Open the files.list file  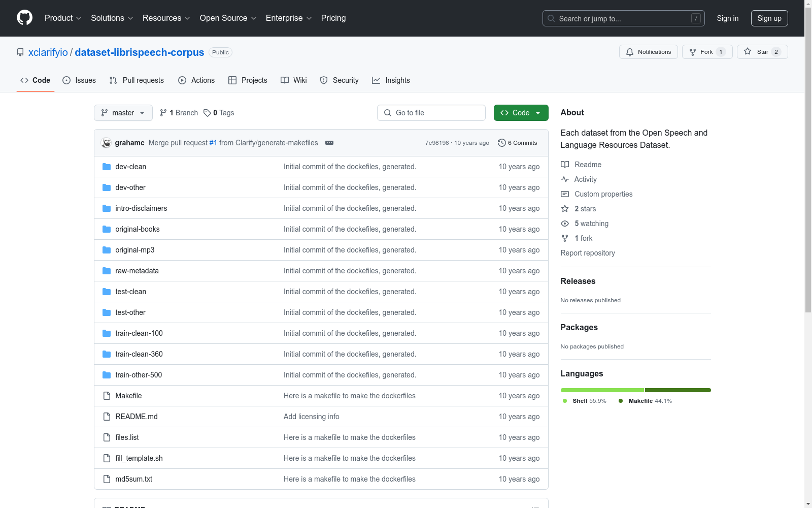[127, 437]
